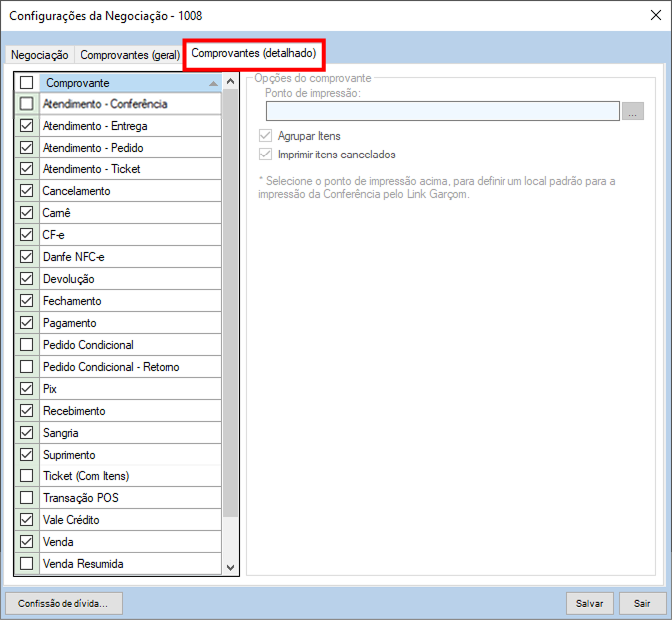Enable the Atendimento - Conferência checkbox
The image size is (672, 620).
click(27, 104)
